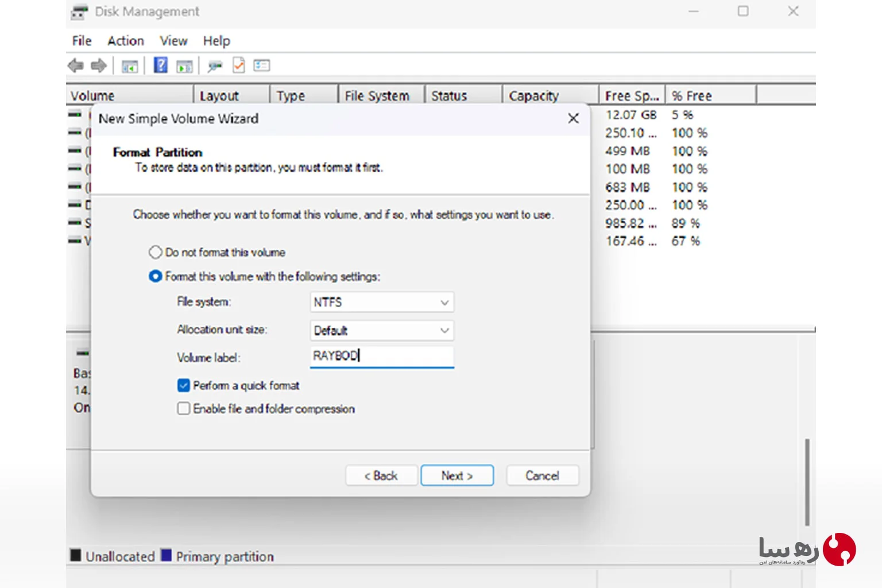The height and width of the screenshot is (588, 882).
Task: Click the settings list toolbar icon
Action: point(262,65)
